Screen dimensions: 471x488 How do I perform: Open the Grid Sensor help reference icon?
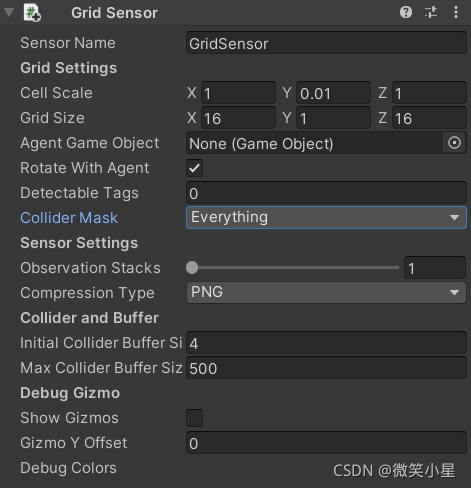406,12
